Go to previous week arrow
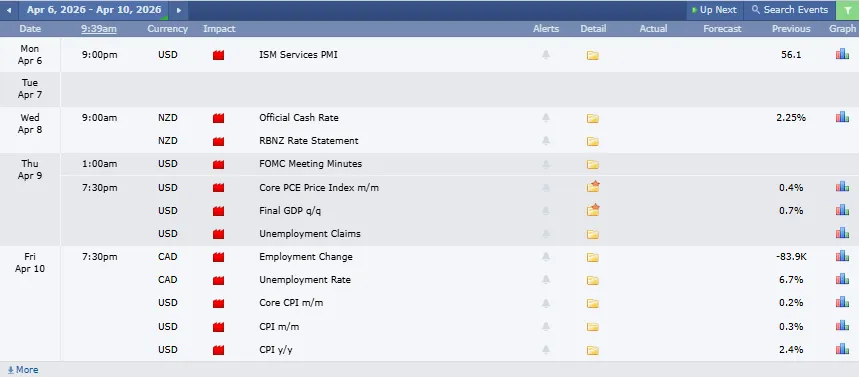This screenshot has height=377, width=859. click(x=9, y=10)
